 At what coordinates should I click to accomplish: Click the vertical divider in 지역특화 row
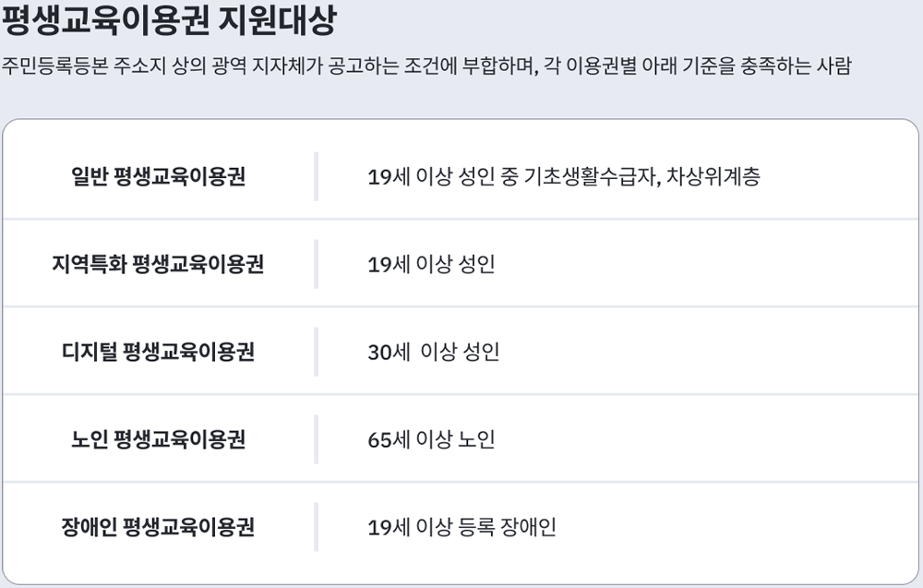pos(316,264)
